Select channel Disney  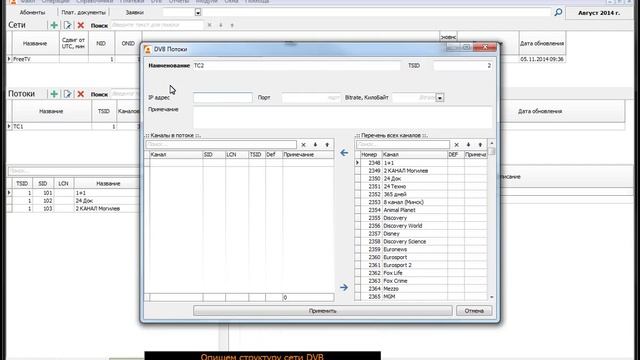tap(420, 234)
